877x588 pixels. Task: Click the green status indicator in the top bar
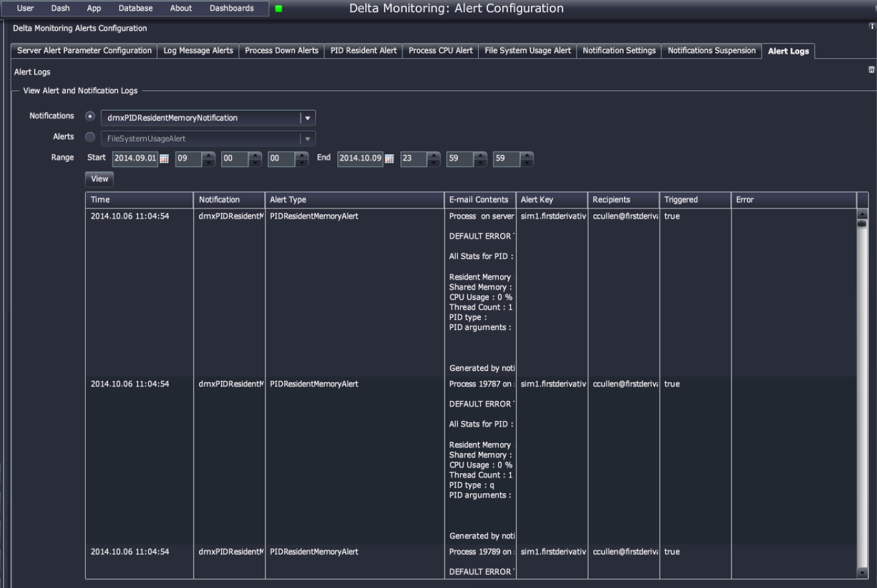coord(278,9)
